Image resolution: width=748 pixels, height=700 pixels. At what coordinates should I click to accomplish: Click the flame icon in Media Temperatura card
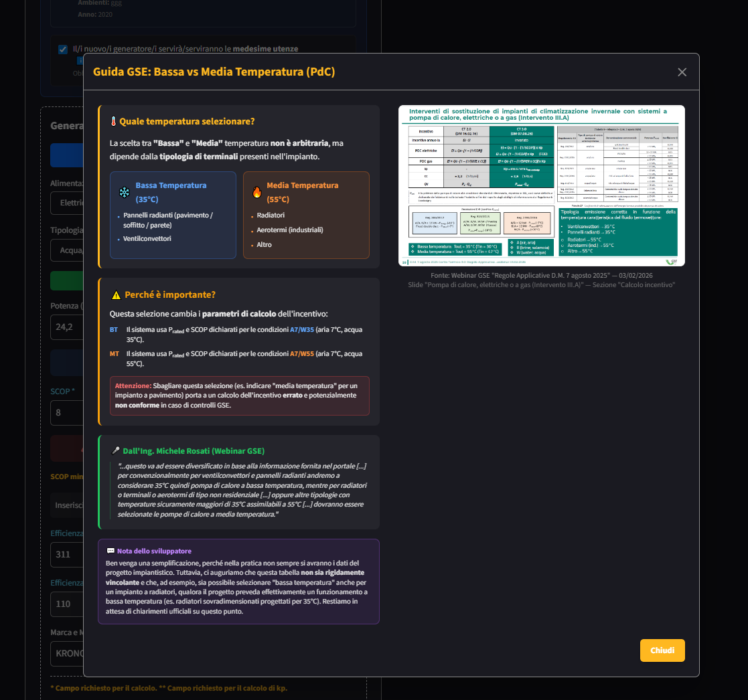point(256,193)
